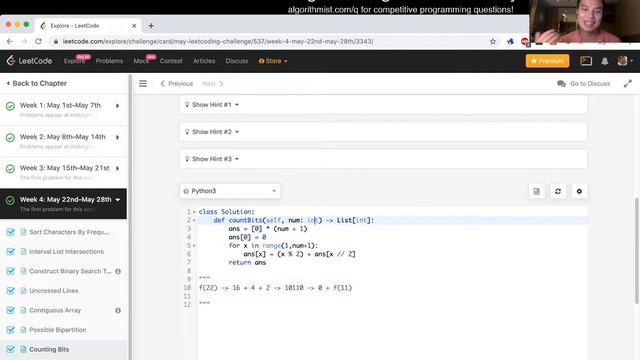Click document icon beside Uncrossed Lines
Viewport: 640px width, 360px height.
click(x=23, y=291)
